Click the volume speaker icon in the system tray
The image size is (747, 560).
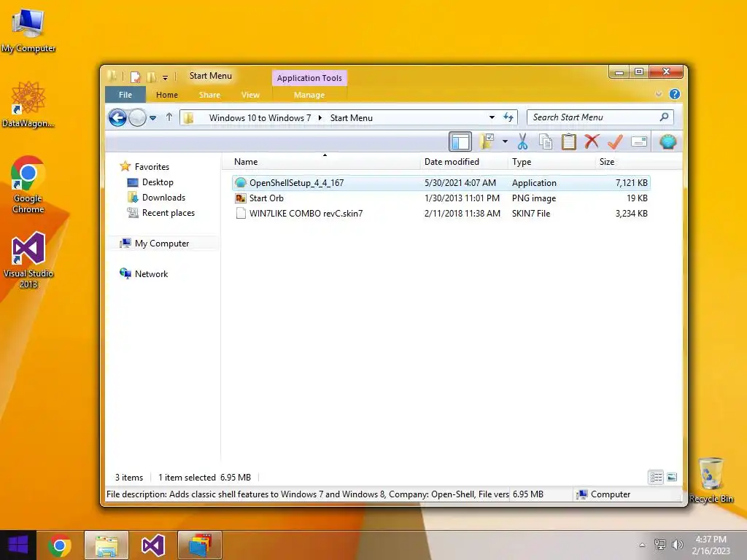tap(677, 545)
